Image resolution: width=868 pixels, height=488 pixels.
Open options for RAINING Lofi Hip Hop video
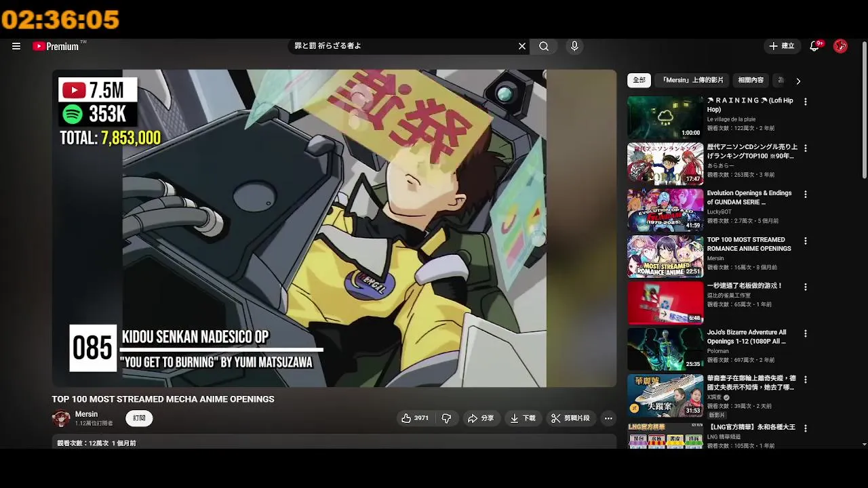[806, 102]
